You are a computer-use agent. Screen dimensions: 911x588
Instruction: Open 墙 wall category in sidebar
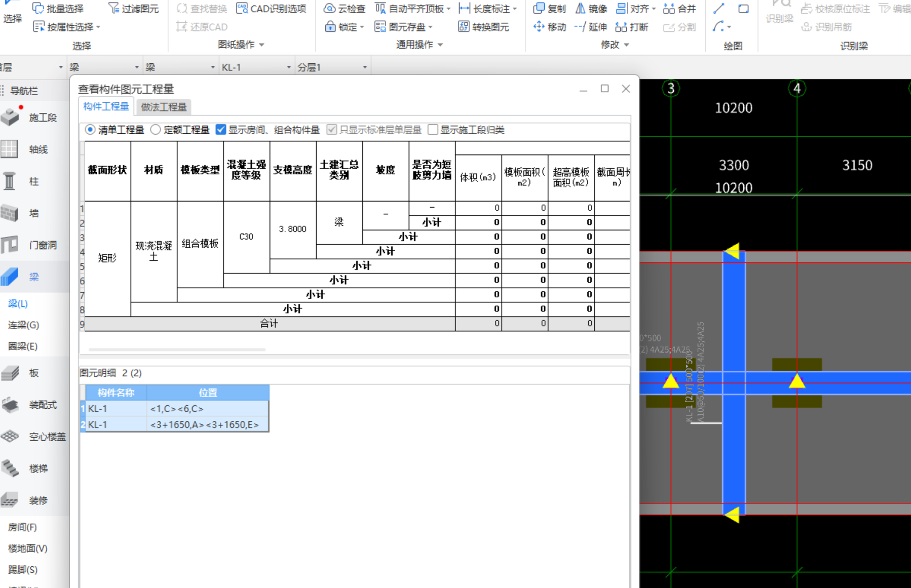tap(34, 213)
